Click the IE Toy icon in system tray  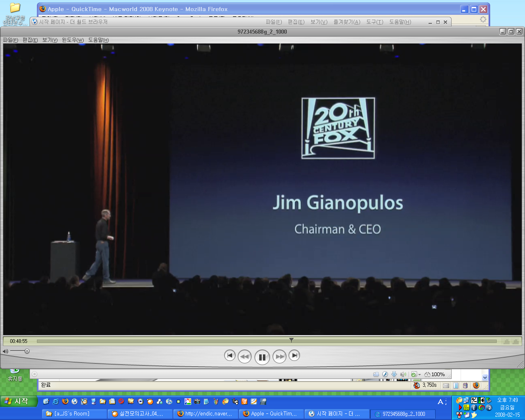466,408
